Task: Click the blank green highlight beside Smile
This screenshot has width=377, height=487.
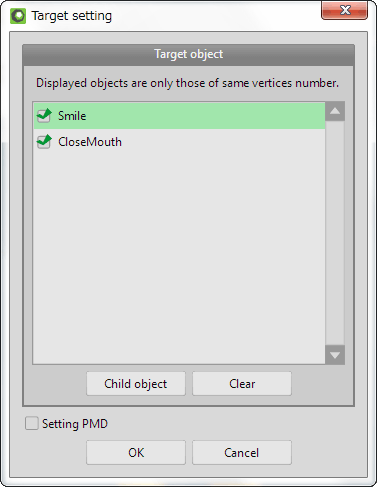Action: pyautogui.click(x=205, y=116)
